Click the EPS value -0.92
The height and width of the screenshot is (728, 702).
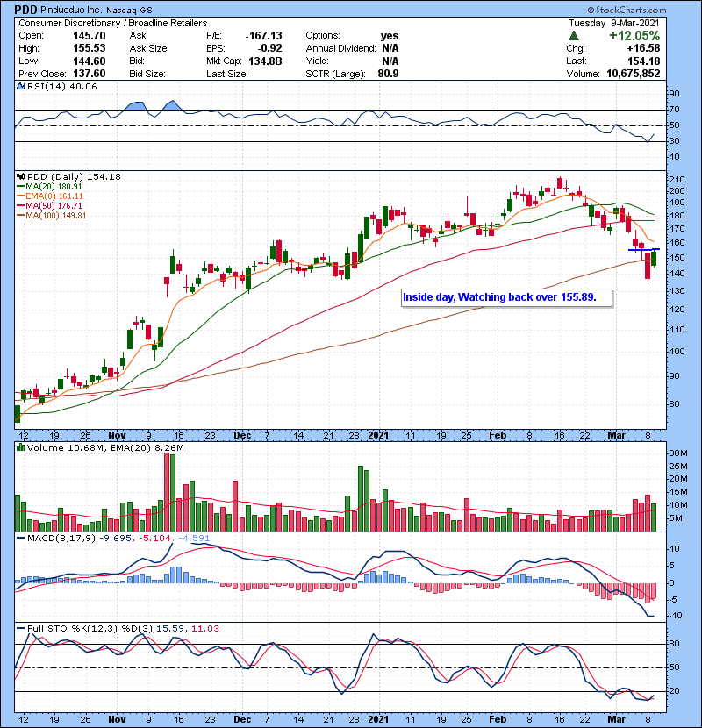tap(270, 48)
